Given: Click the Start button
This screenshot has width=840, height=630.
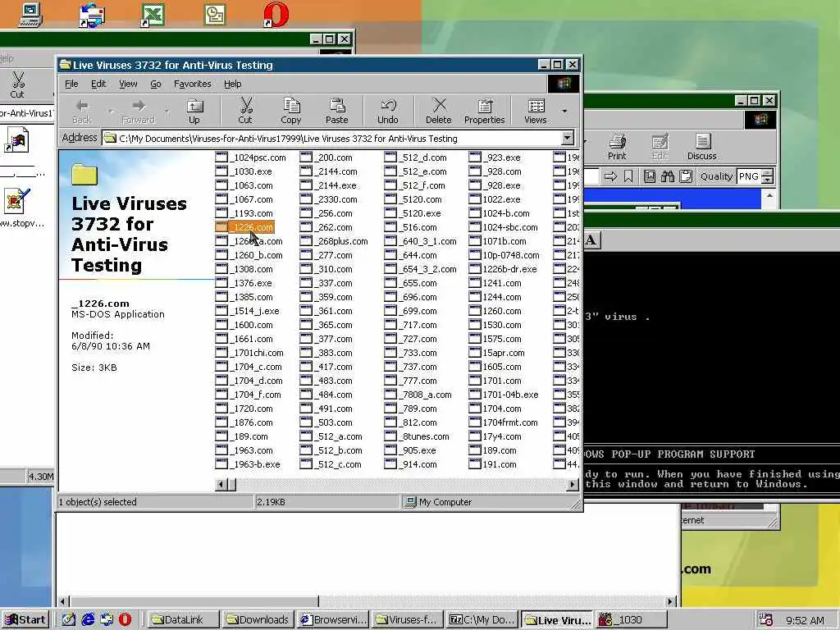Looking at the screenshot, I should pos(25,620).
